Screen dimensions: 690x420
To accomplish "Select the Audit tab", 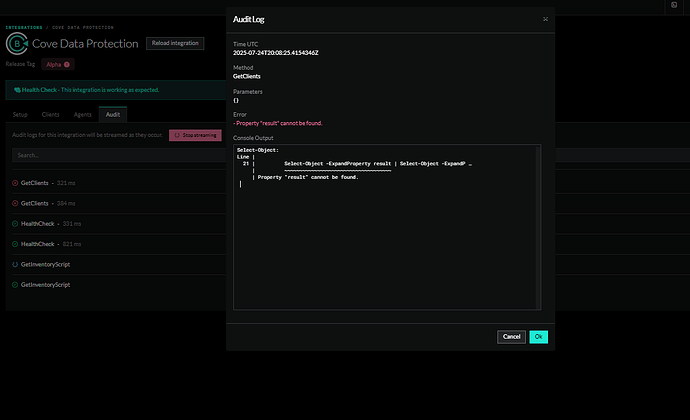I will coord(113,114).
